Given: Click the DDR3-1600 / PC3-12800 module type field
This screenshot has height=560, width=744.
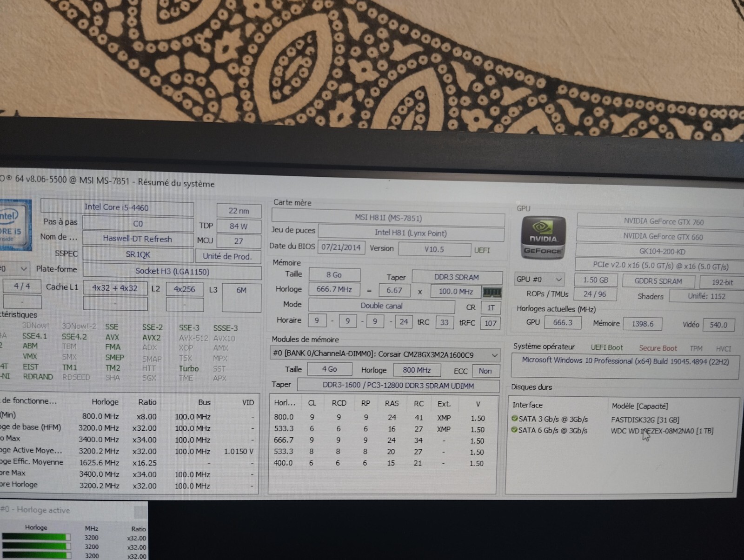Looking at the screenshot, I should [398, 386].
